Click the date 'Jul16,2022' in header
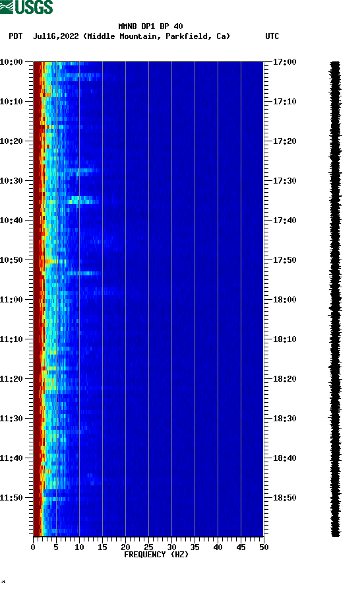This screenshot has height=589, width=364. click(56, 36)
